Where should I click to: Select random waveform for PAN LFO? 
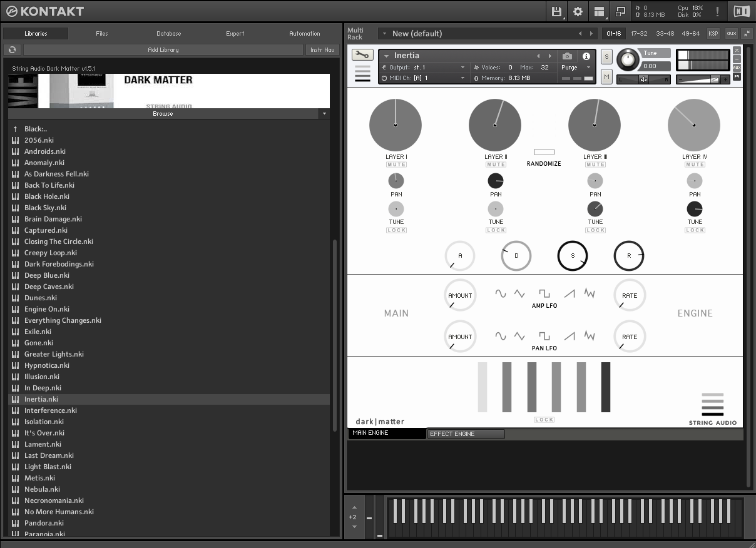click(589, 336)
